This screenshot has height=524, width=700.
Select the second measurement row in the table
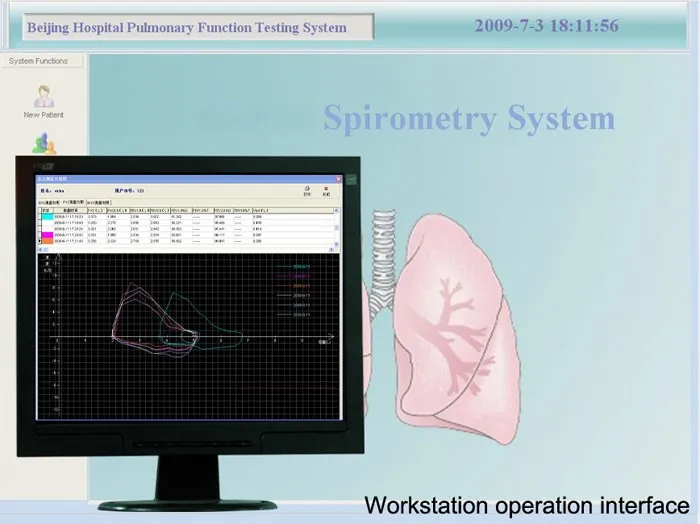150,222
